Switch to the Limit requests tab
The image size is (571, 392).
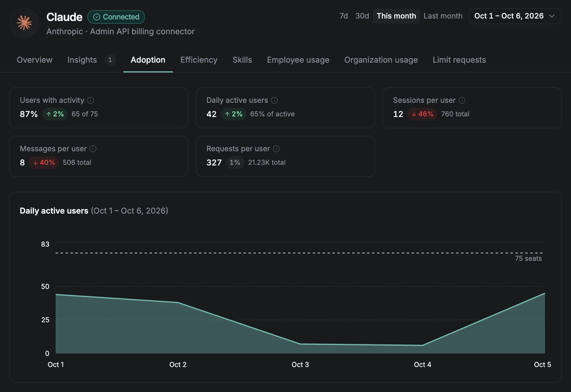click(459, 60)
